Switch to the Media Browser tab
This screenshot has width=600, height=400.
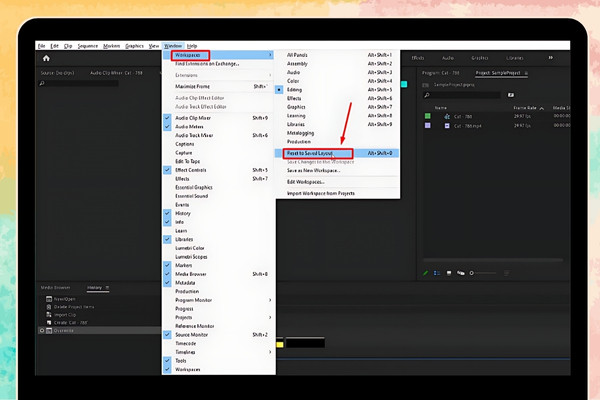(x=55, y=287)
